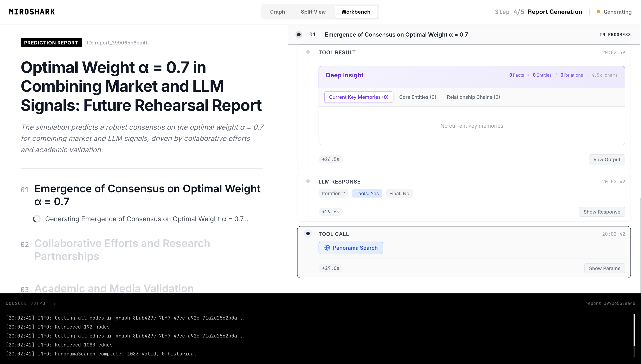Screen dimensions: 641x364
Task: Click the MIROSHARK logo
Action: coord(32,12)
